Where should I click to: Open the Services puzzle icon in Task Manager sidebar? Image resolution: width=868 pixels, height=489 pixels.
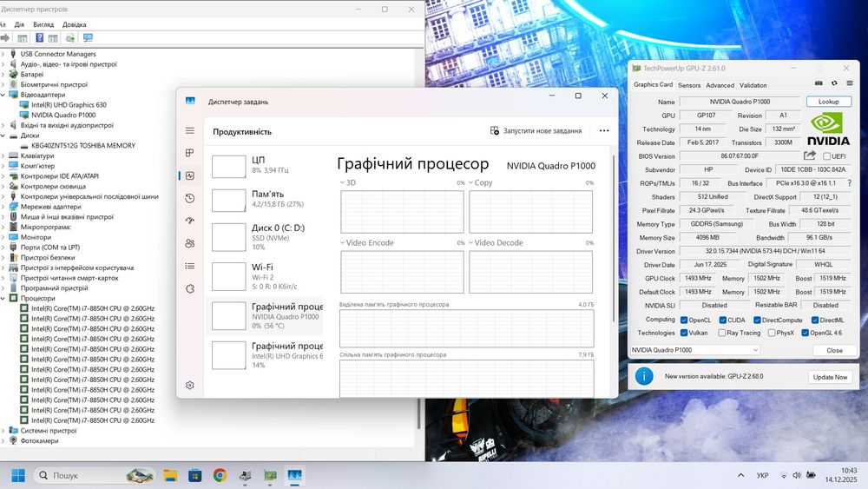[x=190, y=288]
